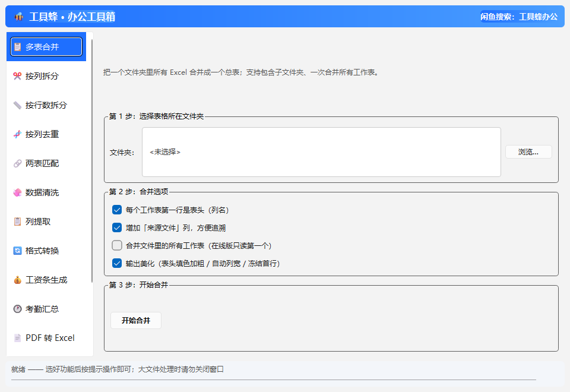Click the 闲鱼搜索: 工具蜂办公 header label

[519, 17]
